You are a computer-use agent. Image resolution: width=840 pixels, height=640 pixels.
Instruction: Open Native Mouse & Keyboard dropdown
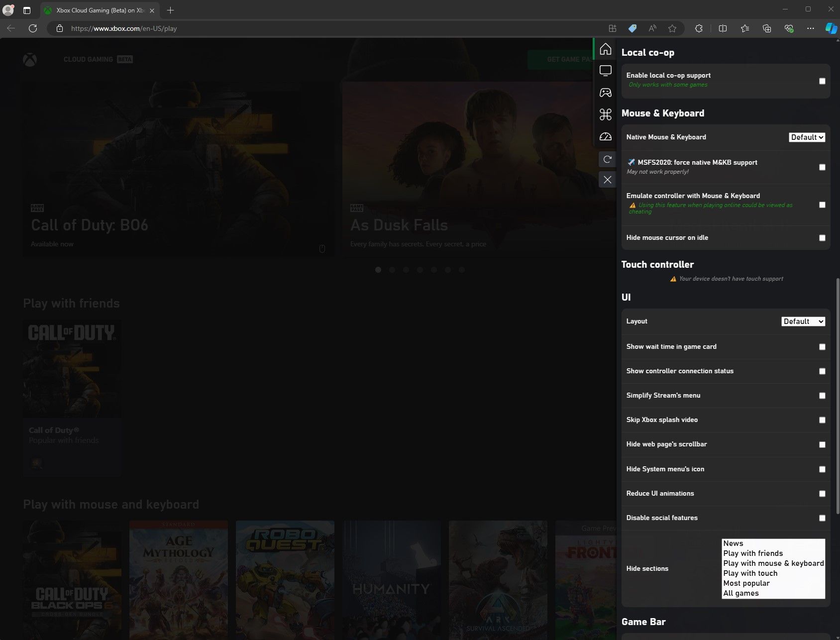(x=807, y=137)
